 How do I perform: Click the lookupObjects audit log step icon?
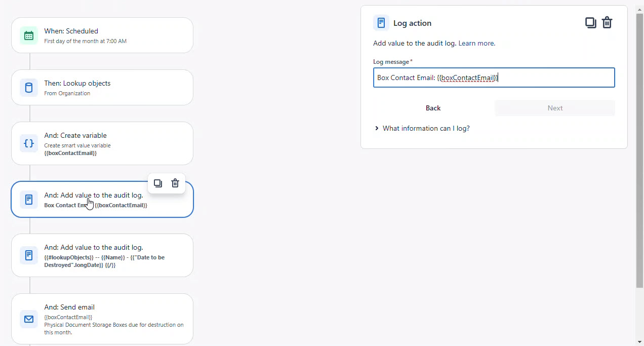tap(29, 255)
